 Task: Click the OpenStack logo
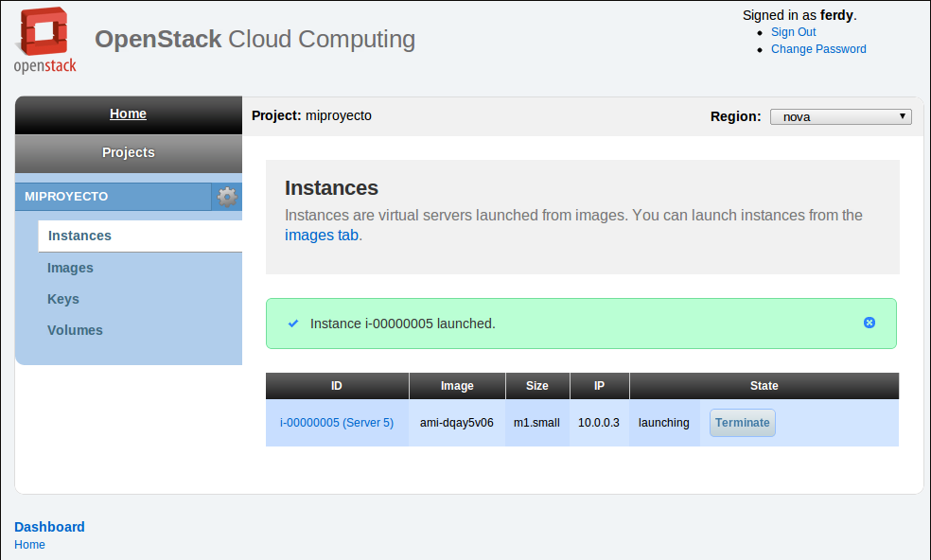[x=45, y=40]
